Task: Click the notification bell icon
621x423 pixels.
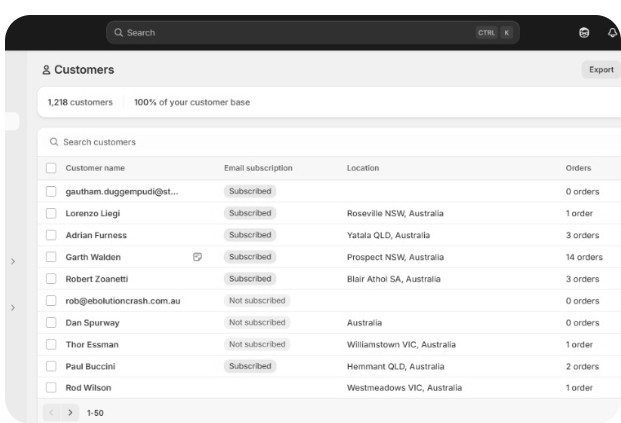Action: 612,32
